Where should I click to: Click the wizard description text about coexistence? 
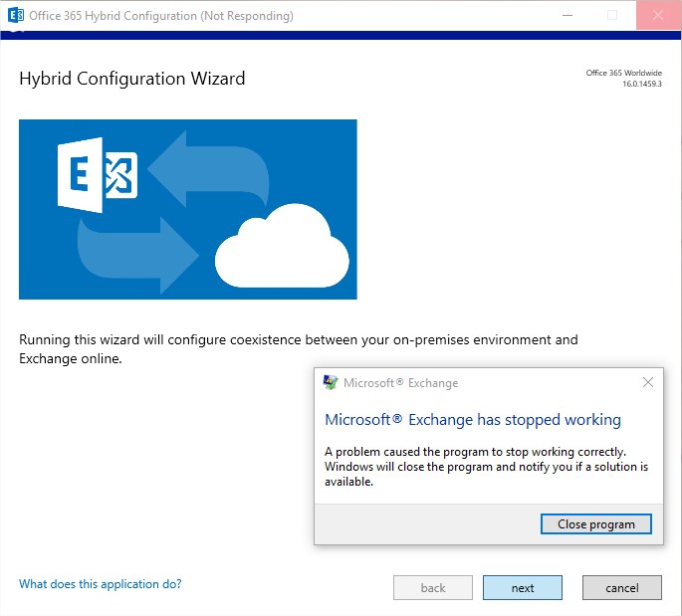coord(299,348)
